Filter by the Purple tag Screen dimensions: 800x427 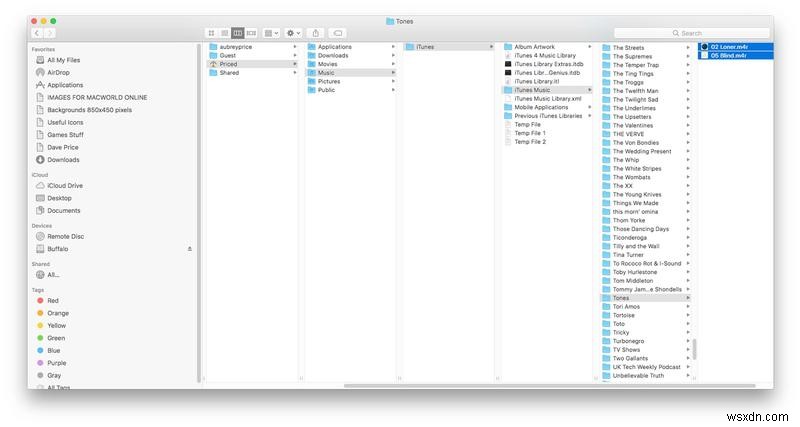56,363
